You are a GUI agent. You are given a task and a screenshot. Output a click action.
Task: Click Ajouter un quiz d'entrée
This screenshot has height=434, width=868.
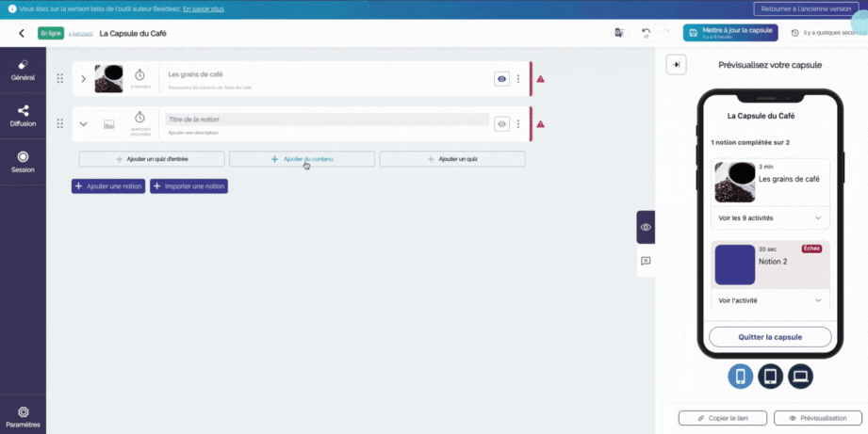pyautogui.click(x=152, y=159)
